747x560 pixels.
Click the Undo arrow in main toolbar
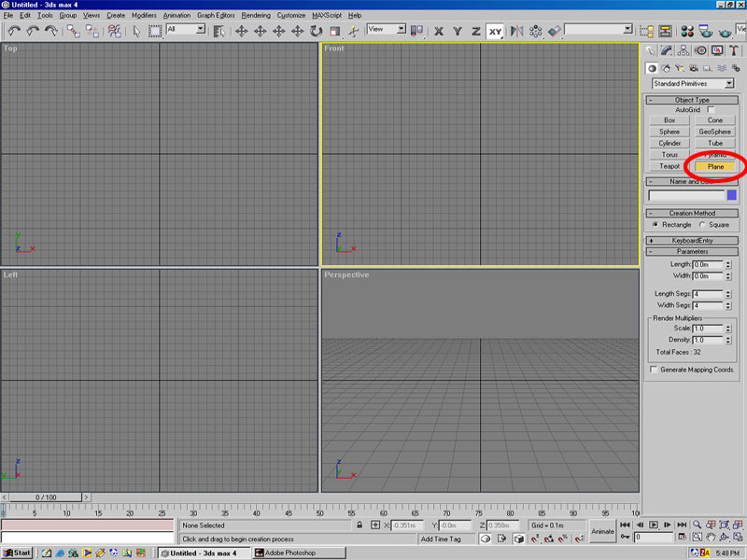click(13, 31)
